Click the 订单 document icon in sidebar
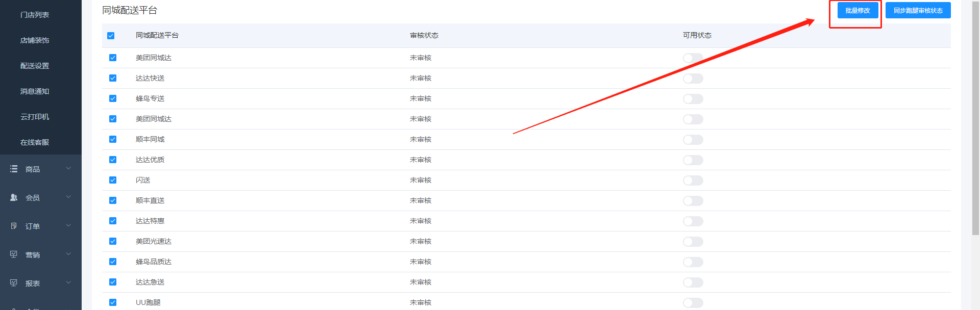 [14, 226]
